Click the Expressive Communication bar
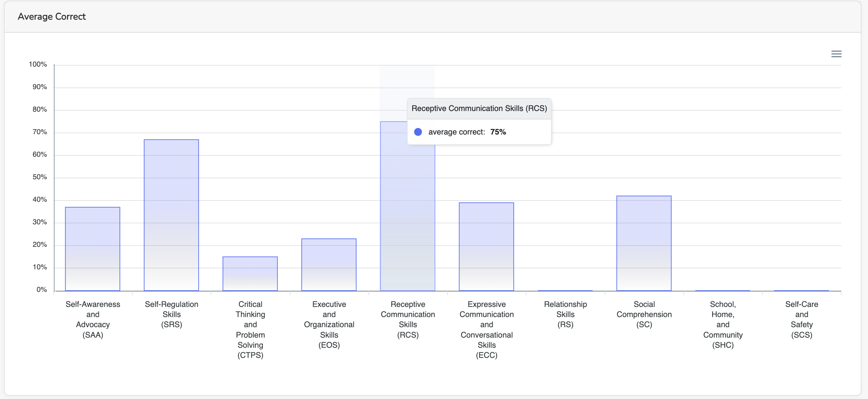Image resolution: width=868 pixels, height=399 pixels. coord(486,246)
